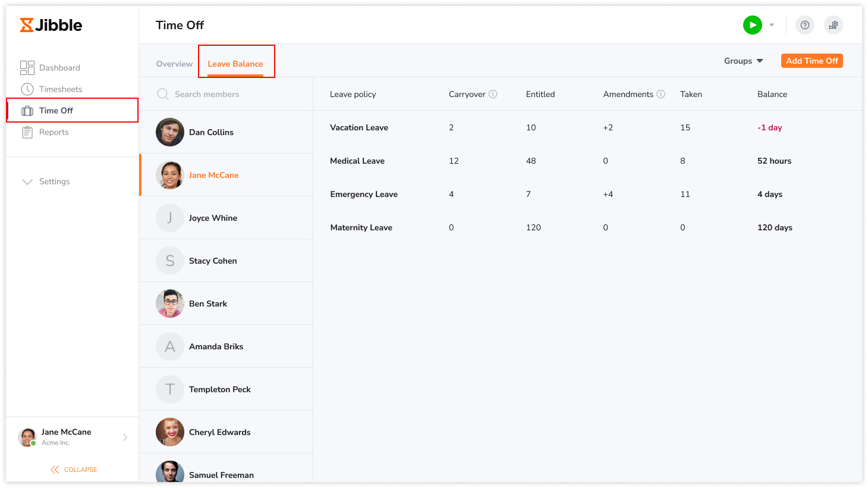Open the Dashboard from the sidebar
The image size is (868, 488).
click(x=59, y=67)
